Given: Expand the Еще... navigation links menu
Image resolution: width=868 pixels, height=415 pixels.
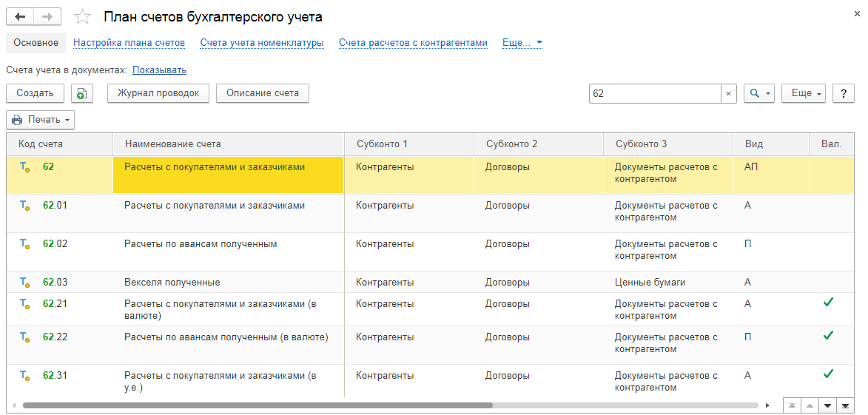Looking at the screenshot, I should click(x=522, y=43).
